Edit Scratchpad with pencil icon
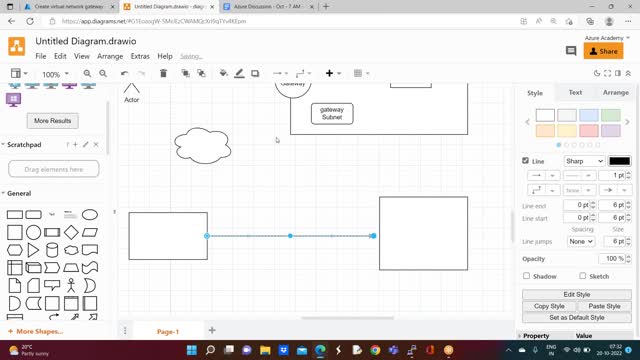 pyautogui.click(x=86, y=144)
